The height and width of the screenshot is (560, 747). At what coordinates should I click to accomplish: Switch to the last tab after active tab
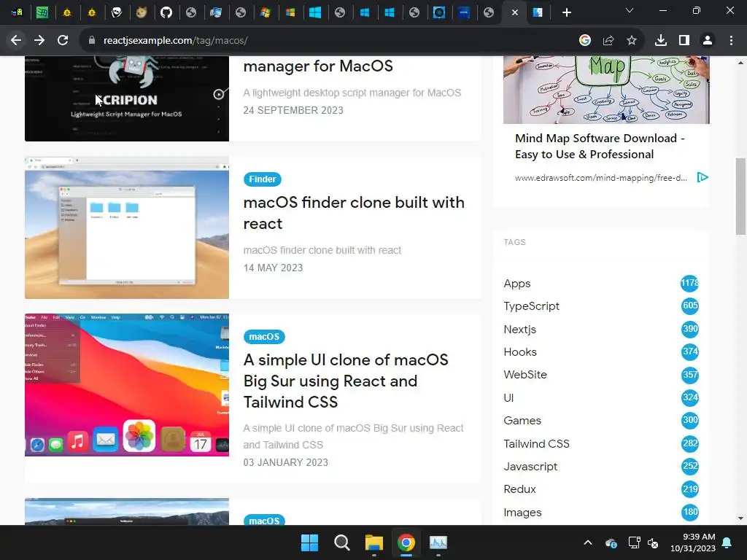(538, 13)
